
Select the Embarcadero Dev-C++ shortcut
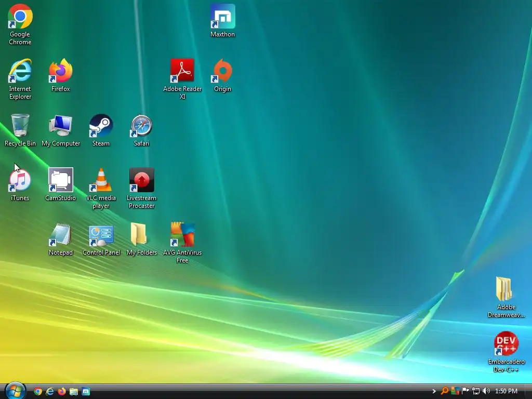pyautogui.click(x=506, y=352)
